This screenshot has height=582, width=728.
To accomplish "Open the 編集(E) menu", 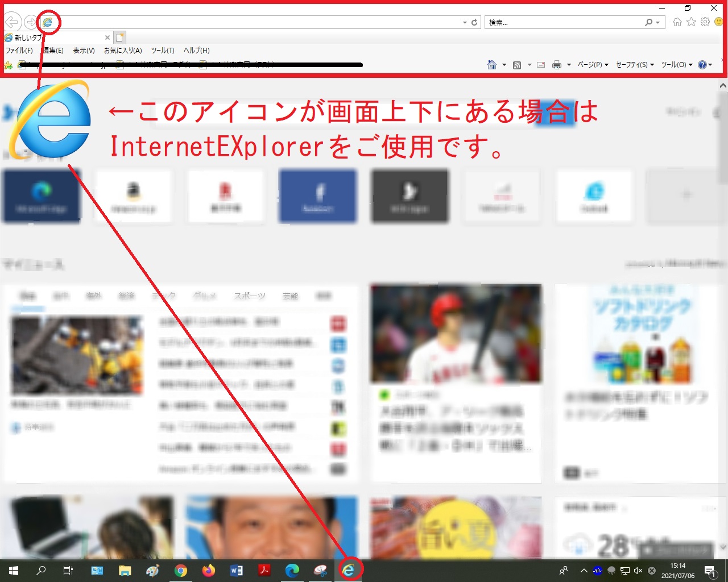I will coord(52,51).
